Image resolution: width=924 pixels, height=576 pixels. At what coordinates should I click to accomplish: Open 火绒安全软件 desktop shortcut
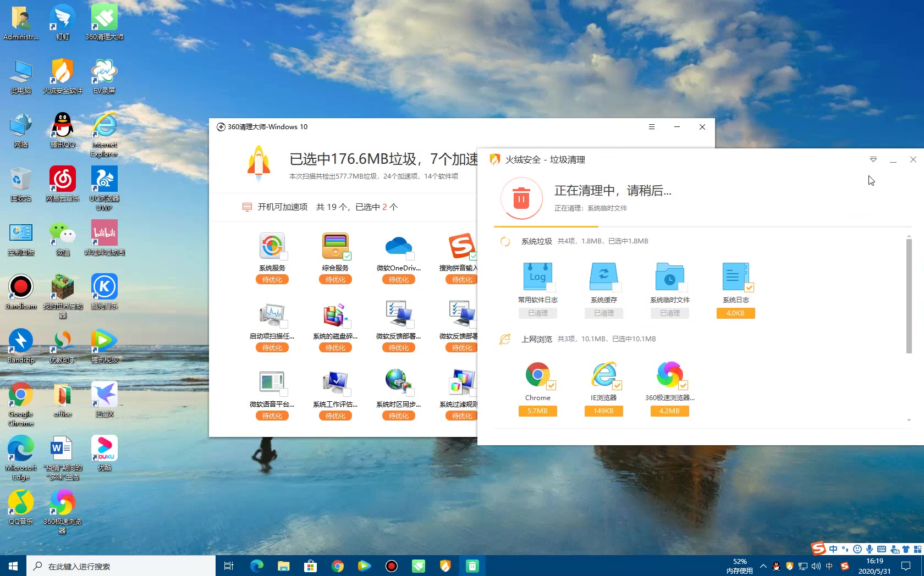click(x=63, y=76)
